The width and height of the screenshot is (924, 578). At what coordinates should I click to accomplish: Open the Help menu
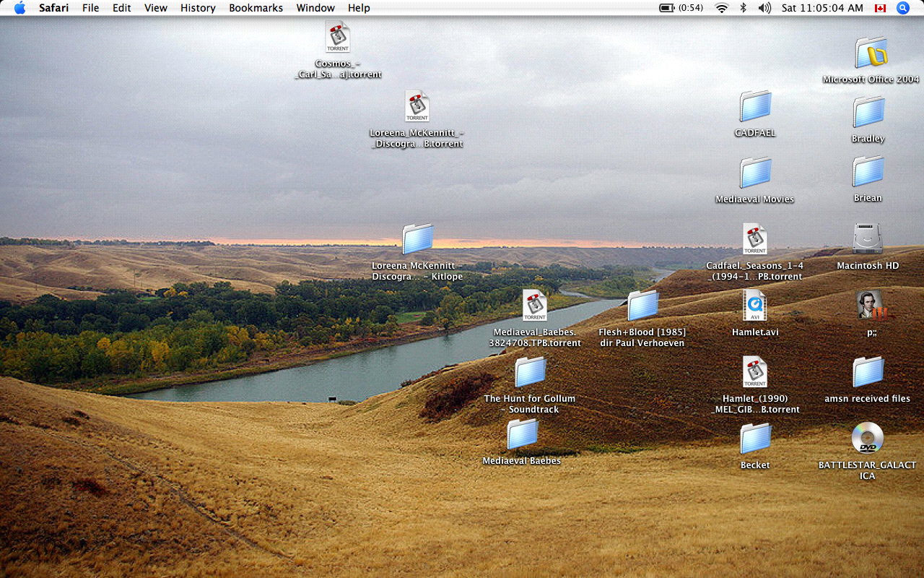(359, 8)
